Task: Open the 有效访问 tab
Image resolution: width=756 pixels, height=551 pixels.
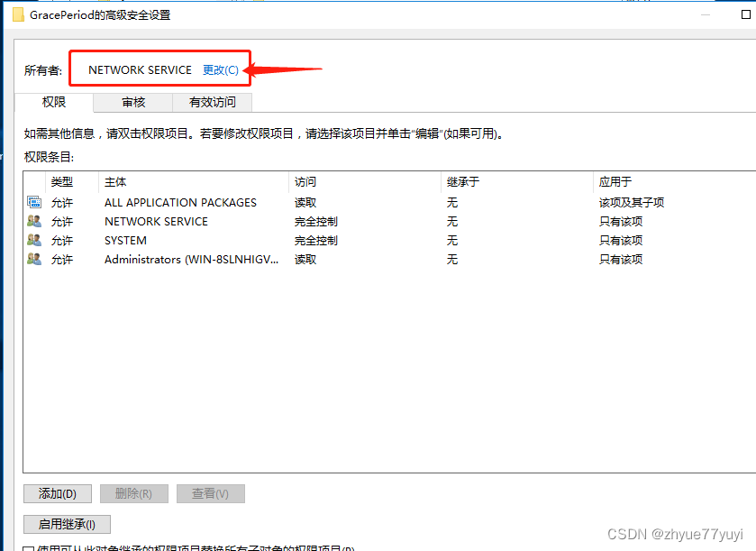Action: [x=212, y=102]
